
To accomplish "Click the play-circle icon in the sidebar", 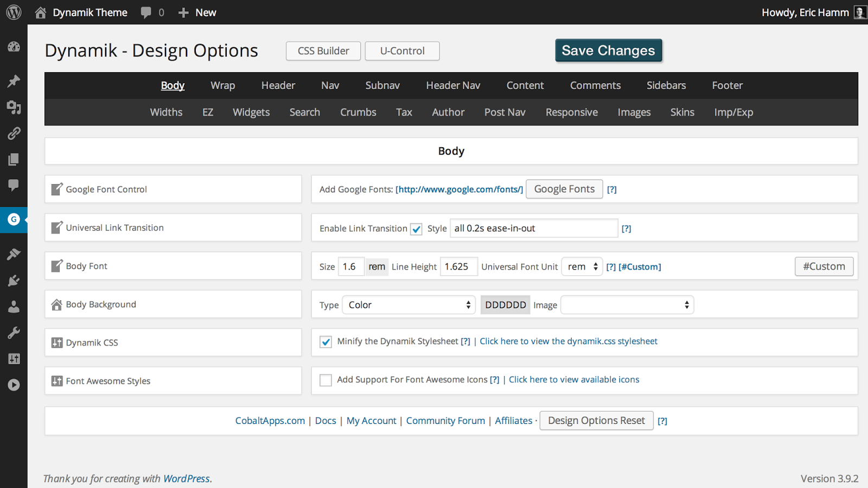I will point(14,385).
